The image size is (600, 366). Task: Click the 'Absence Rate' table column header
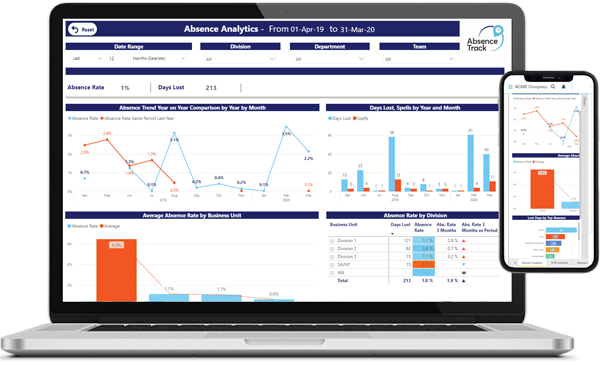tap(423, 227)
